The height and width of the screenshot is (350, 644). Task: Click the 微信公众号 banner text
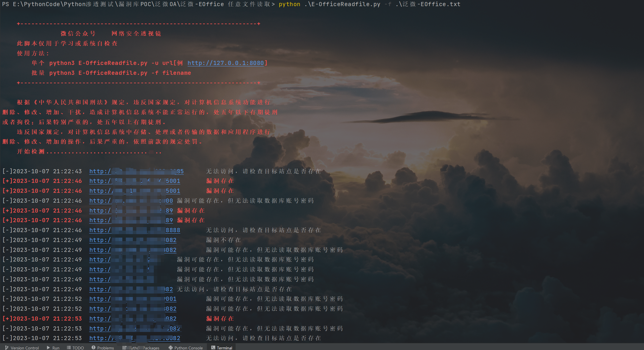(78, 33)
